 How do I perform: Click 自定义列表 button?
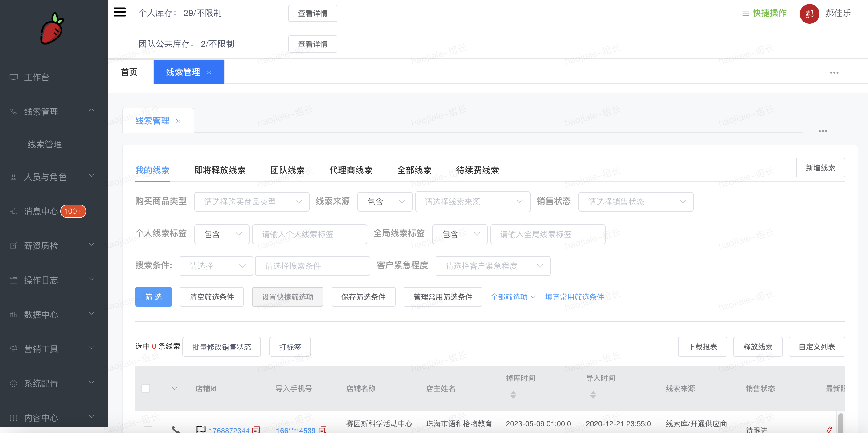[816, 347]
